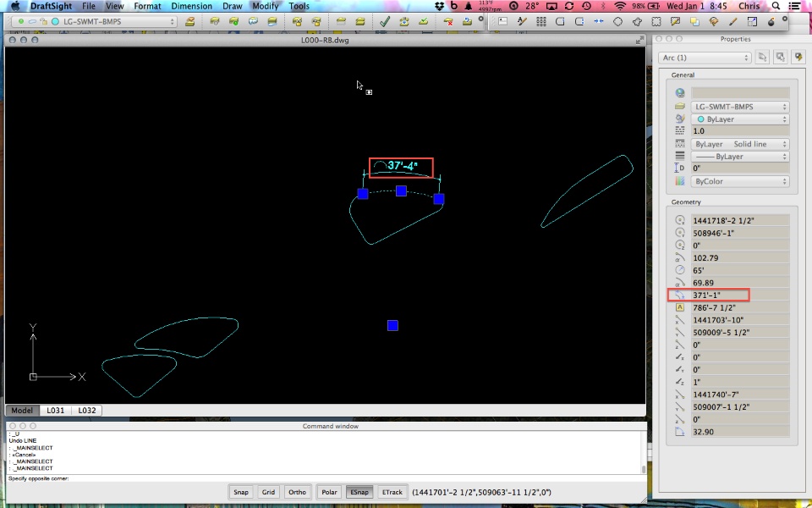Open the ByLayer color dropdown in Properties

740,119
